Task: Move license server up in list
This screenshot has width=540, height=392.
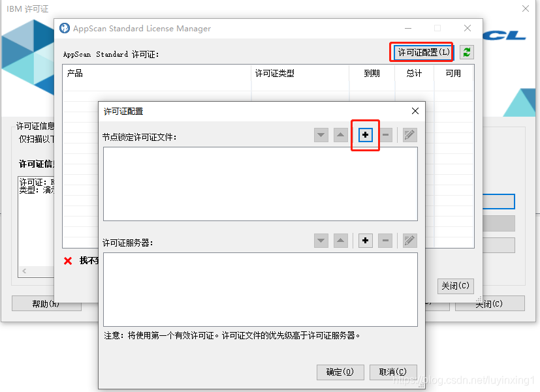Action: [x=341, y=241]
